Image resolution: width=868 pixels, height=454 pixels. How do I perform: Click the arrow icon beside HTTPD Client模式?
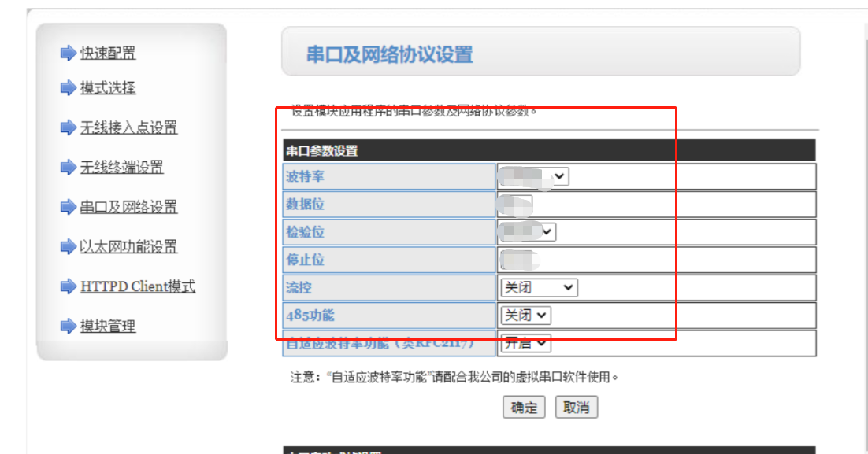68,286
